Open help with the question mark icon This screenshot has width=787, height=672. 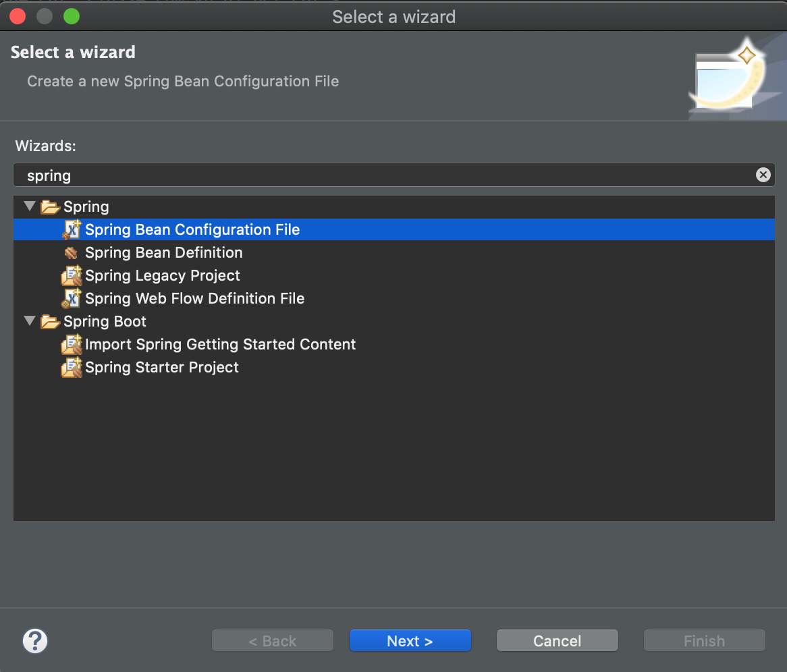[35, 641]
